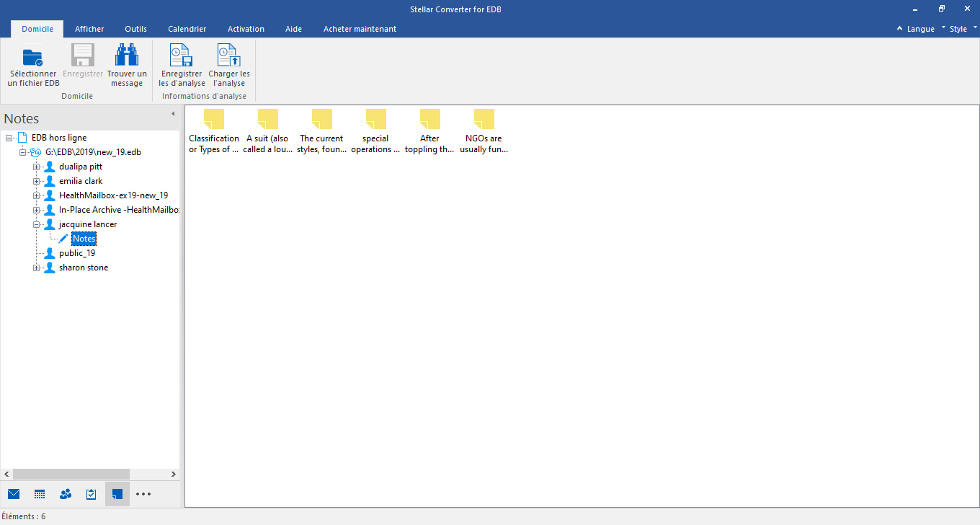Open note 'A suit (also called a lou...'
This screenshot has height=525, width=980.
coord(267,131)
